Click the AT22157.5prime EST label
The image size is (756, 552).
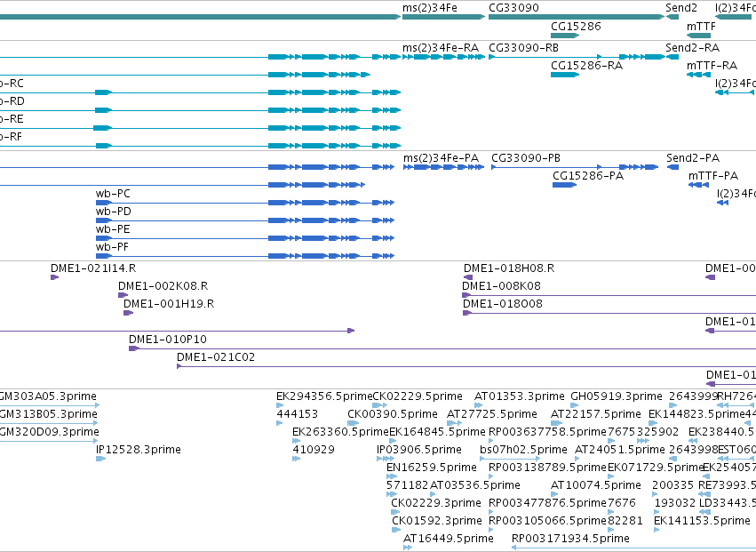click(x=595, y=414)
